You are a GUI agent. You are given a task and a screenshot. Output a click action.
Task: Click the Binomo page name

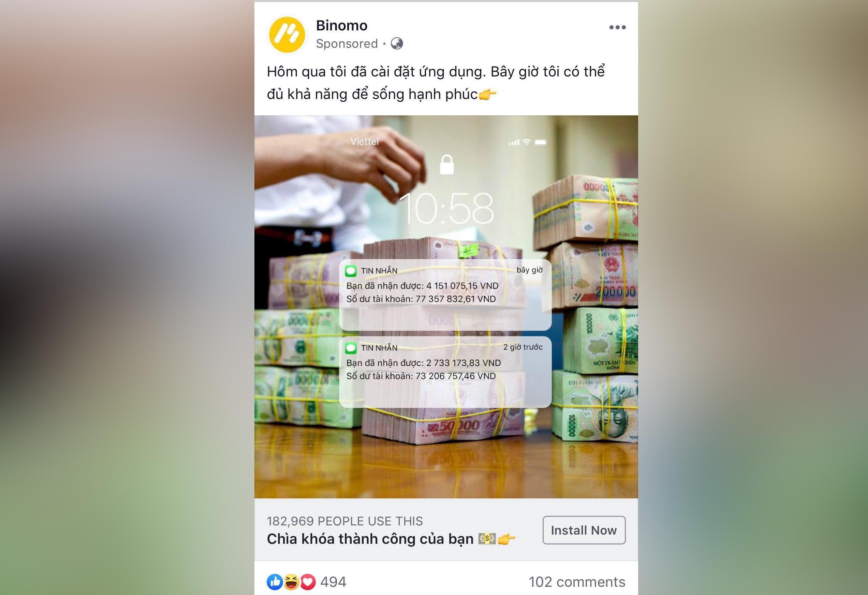[341, 25]
